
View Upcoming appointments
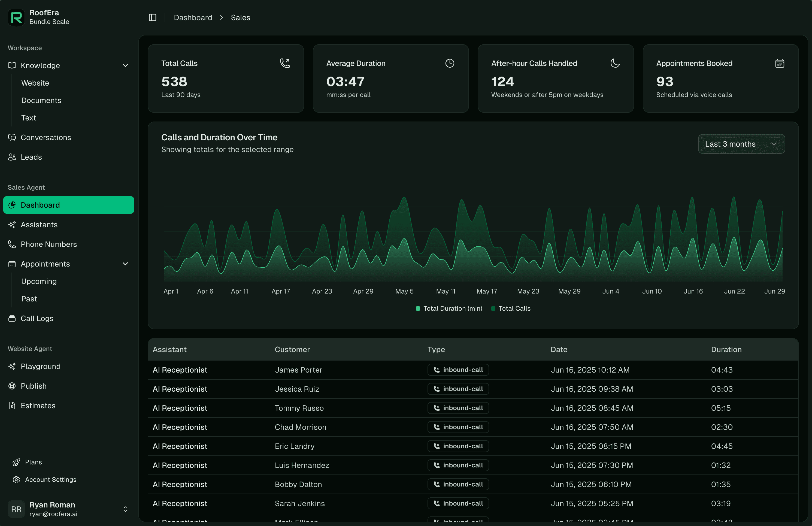pos(38,281)
